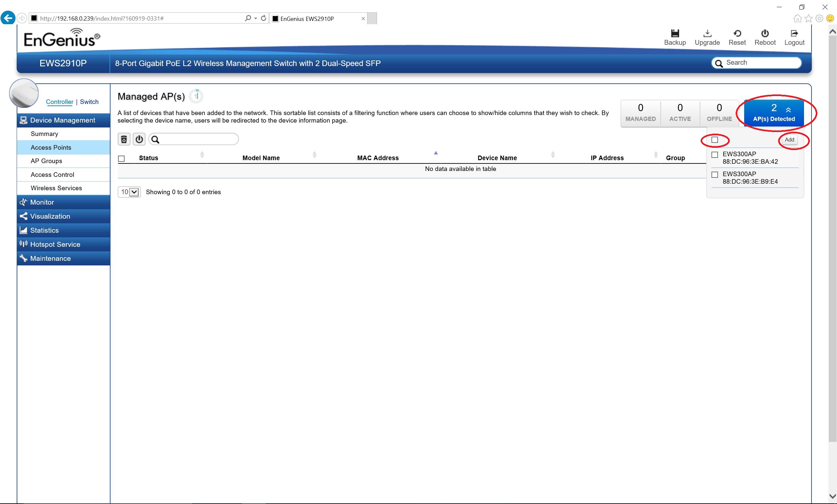This screenshot has width=837, height=504.
Task: Expand the Device Management menu
Action: click(63, 120)
